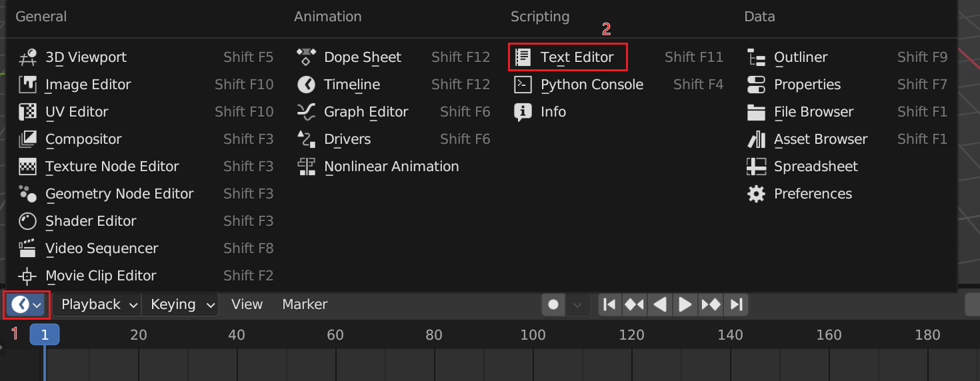This screenshot has height=381, width=980.
Task: Open the Marker menu
Action: 305,304
